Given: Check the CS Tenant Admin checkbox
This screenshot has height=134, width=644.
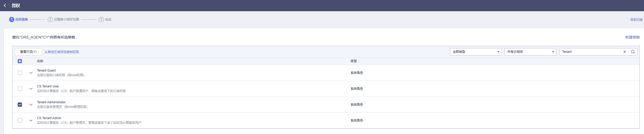Looking at the screenshot, I should [x=20, y=120].
